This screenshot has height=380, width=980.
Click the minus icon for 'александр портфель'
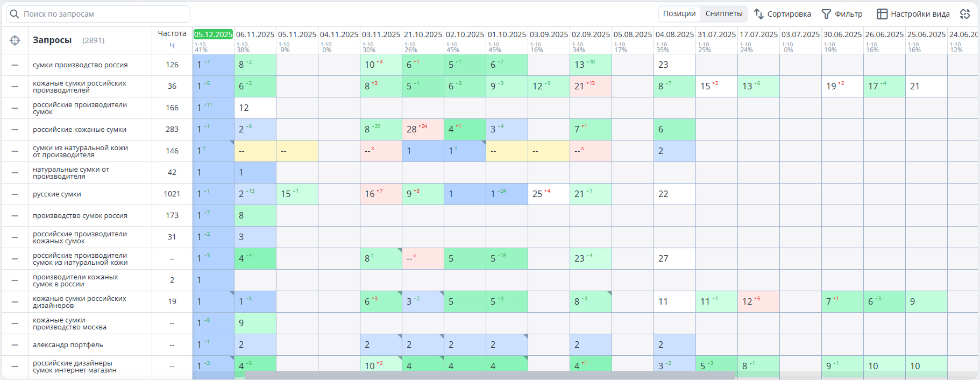pos(15,345)
